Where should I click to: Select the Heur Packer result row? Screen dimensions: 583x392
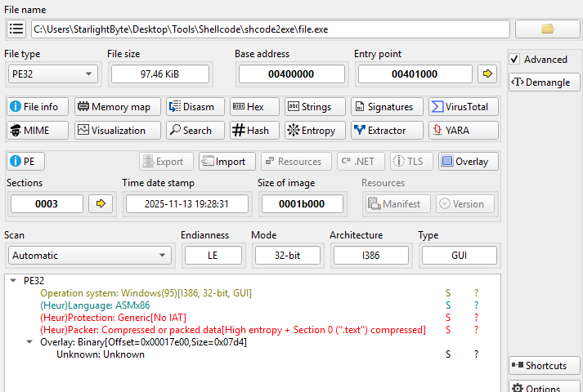[x=233, y=330]
